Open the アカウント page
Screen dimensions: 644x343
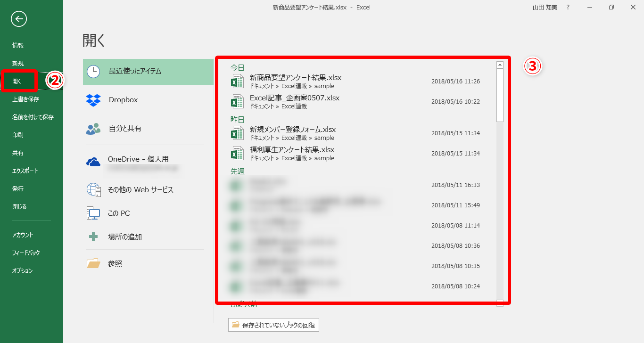pyautogui.click(x=23, y=235)
